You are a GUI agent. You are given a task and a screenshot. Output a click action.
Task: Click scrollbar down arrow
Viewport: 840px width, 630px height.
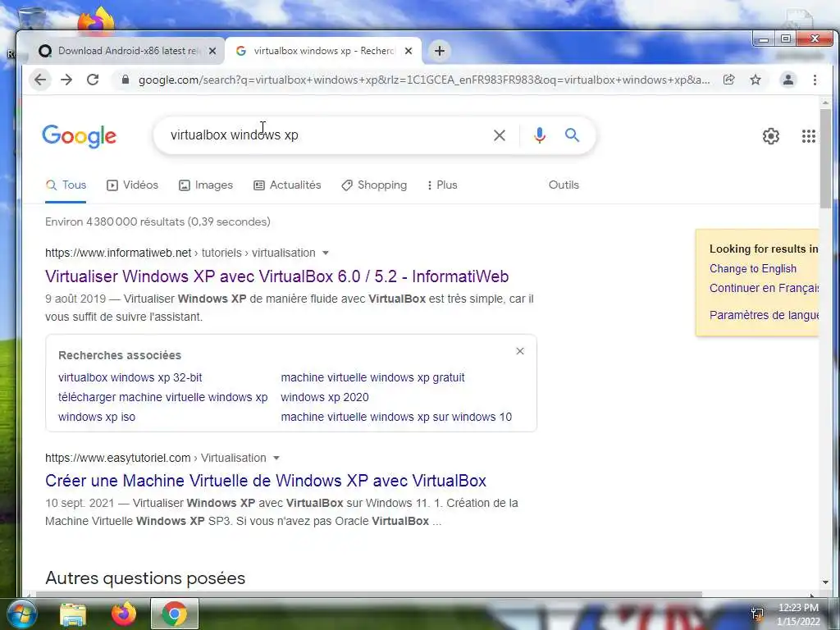click(x=825, y=582)
